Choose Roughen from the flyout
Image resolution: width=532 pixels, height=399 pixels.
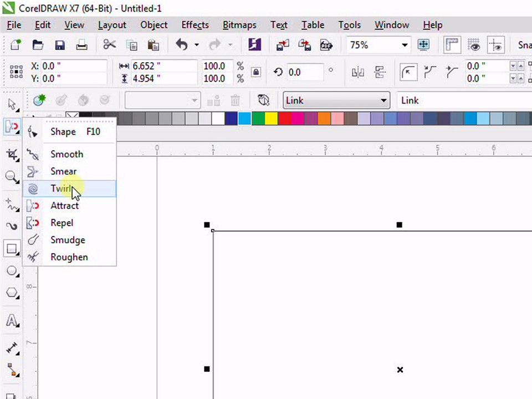(70, 257)
